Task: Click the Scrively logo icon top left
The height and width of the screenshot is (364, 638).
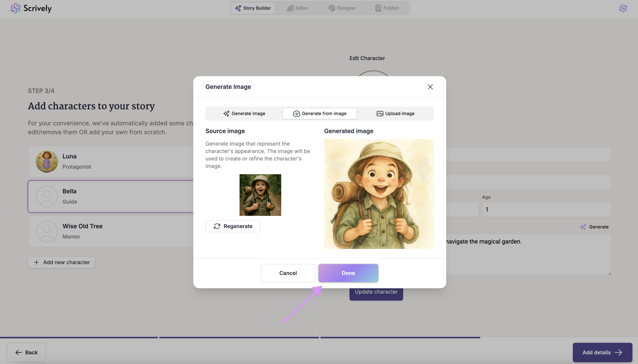Action: 15,8
